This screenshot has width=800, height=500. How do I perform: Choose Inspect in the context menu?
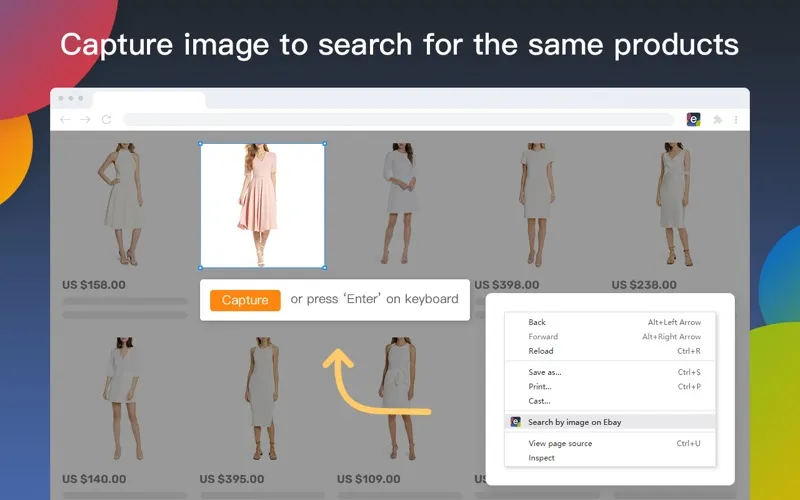click(x=610, y=458)
